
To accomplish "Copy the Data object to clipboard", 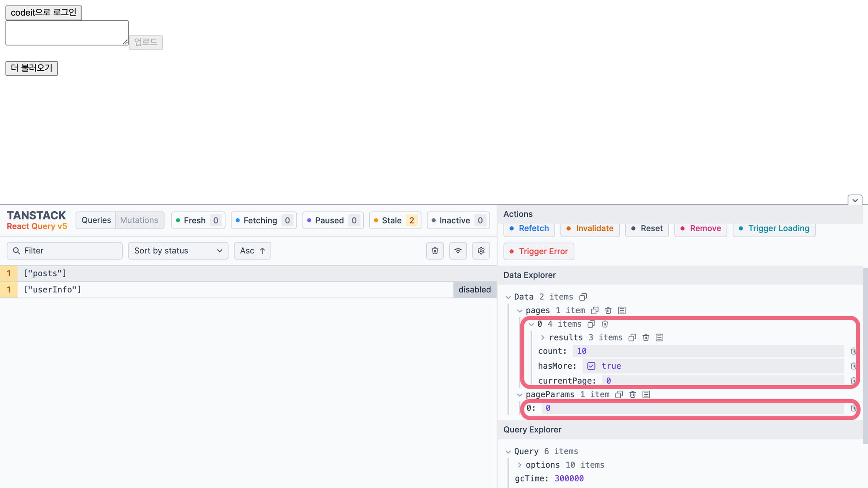I will tap(583, 297).
